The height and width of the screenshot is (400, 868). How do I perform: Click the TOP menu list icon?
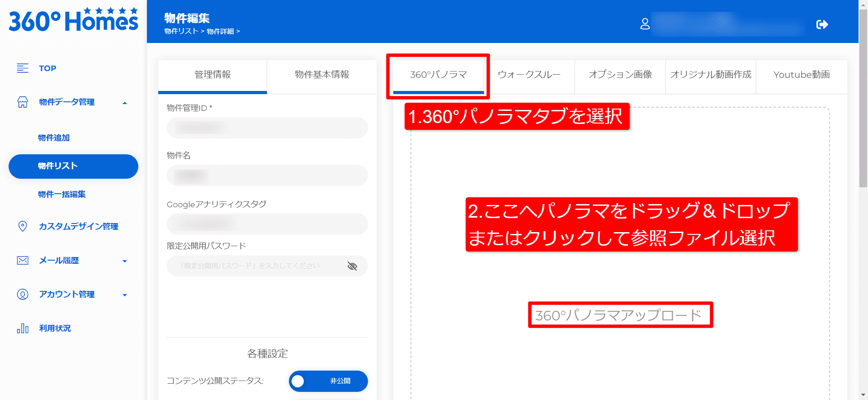point(23,68)
